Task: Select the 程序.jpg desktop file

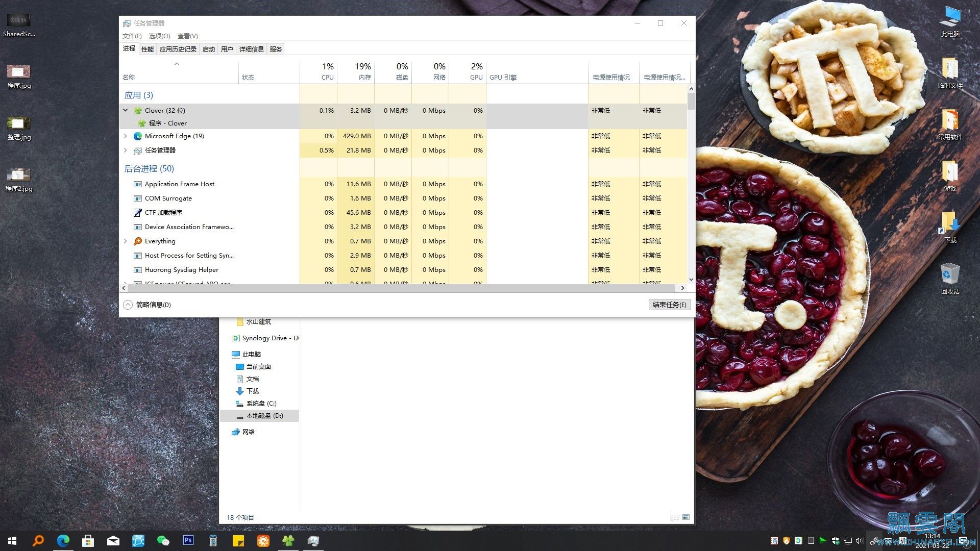Action: (x=19, y=77)
